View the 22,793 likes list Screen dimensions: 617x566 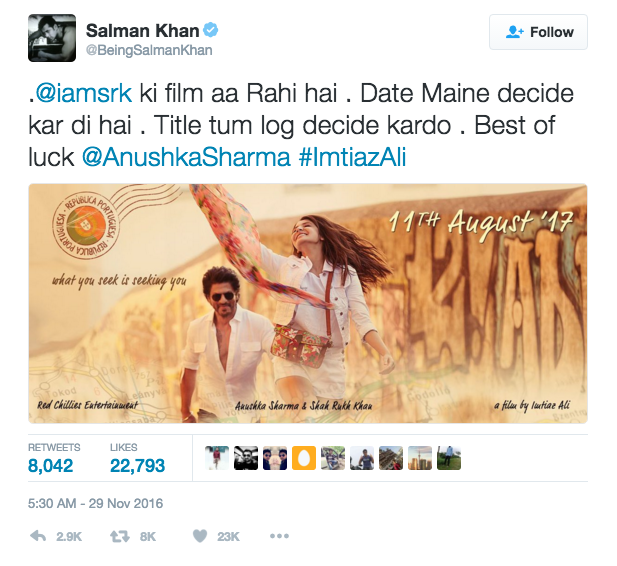(x=137, y=458)
